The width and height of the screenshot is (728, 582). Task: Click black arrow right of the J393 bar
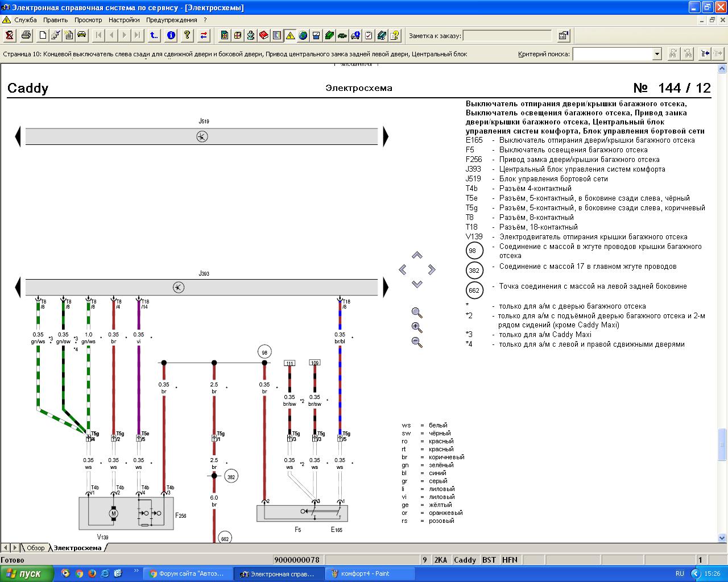(386, 288)
